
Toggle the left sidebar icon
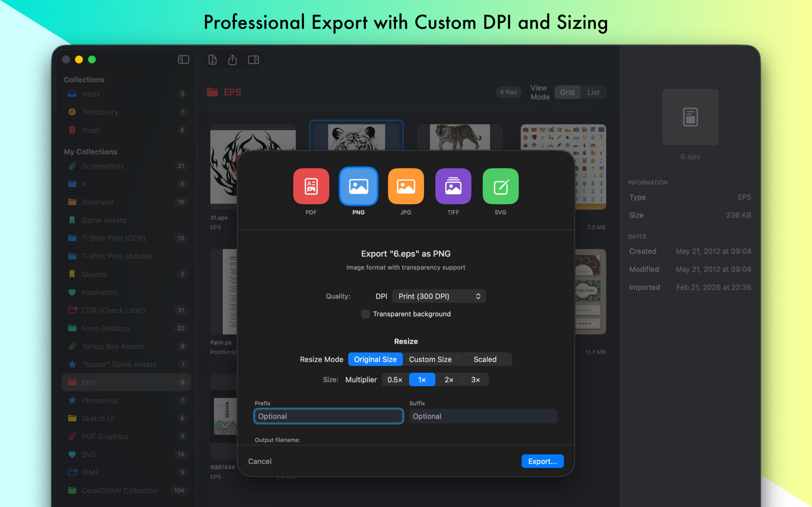click(x=183, y=60)
